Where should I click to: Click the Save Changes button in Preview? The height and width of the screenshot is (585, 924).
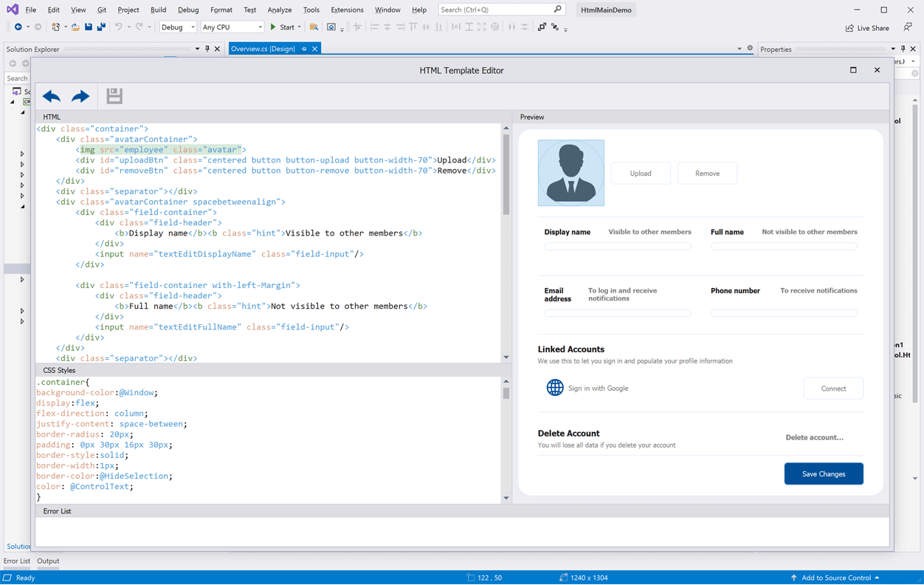point(824,473)
